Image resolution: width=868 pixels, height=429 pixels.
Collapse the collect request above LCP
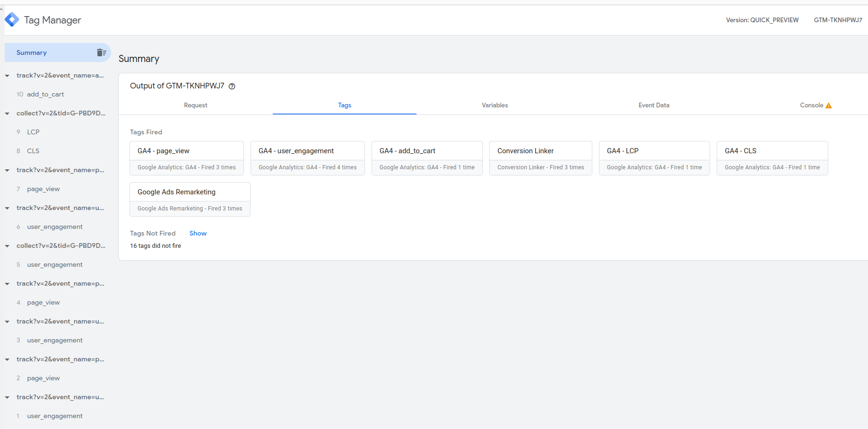(7, 114)
